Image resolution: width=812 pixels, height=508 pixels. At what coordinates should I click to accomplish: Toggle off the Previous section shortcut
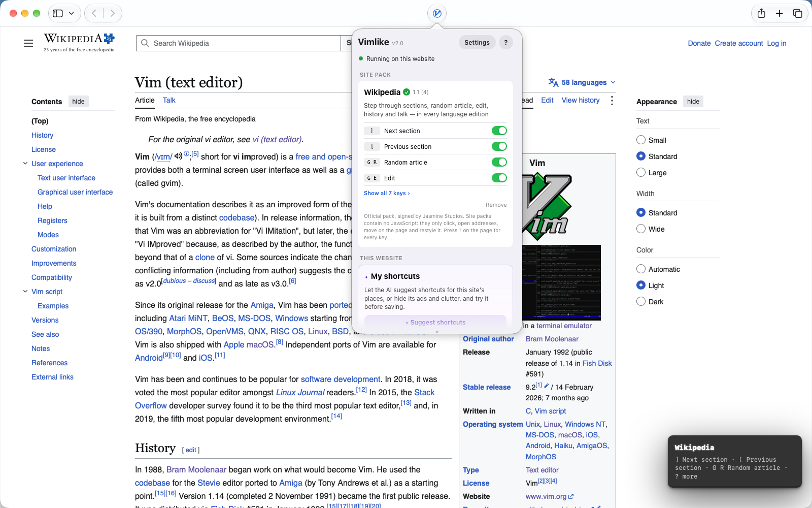499,146
